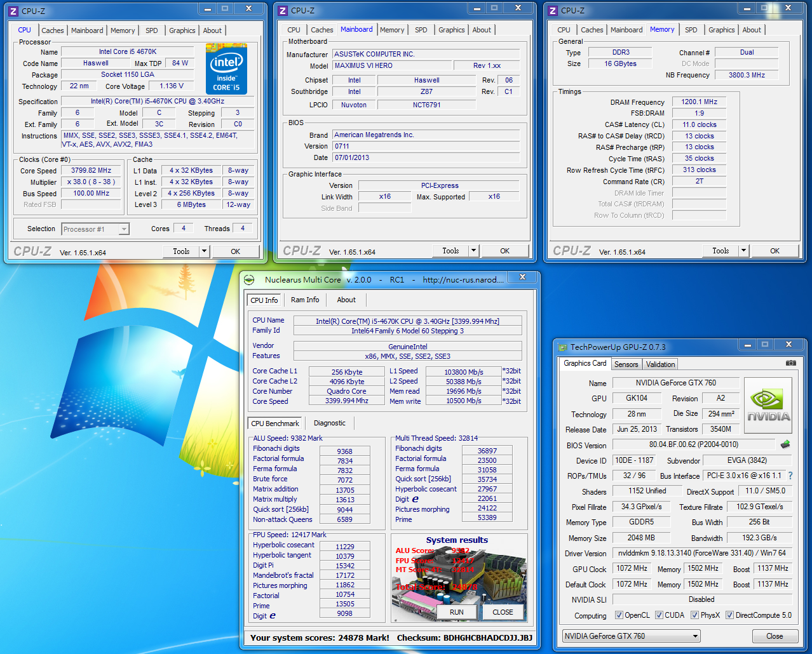Click the Tools button in the CPU-Z Memory timings window
This screenshot has width=812, height=654.
pyautogui.click(x=721, y=251)
